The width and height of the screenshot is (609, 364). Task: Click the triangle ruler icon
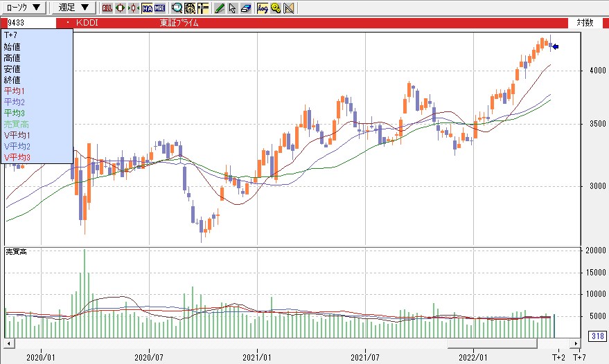coord(289,8)
